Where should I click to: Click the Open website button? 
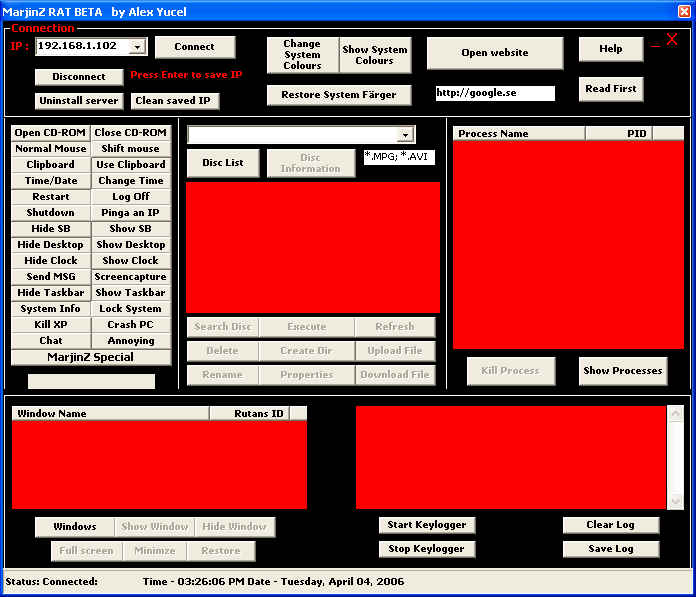[495, 53]
